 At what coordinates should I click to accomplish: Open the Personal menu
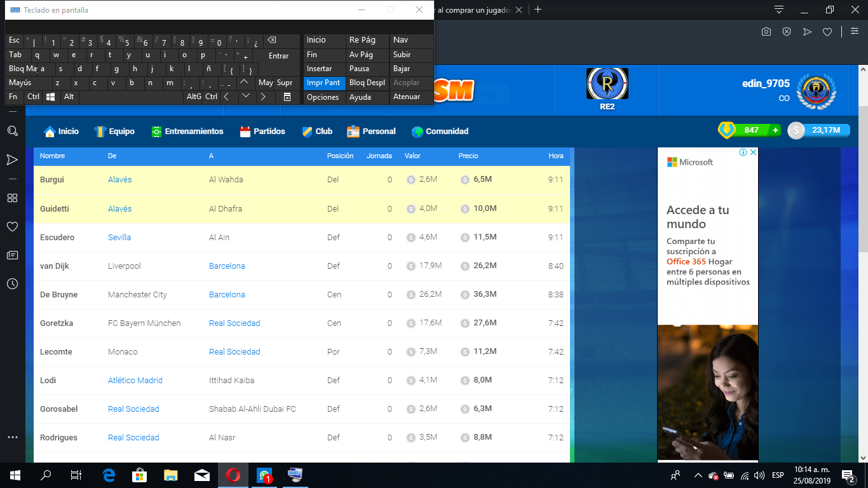click(371, 132)
